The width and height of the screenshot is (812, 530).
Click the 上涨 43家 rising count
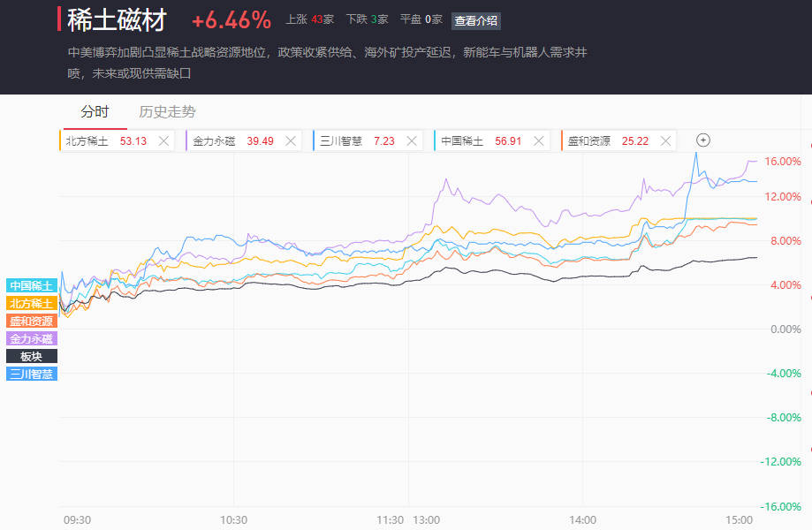309,19
